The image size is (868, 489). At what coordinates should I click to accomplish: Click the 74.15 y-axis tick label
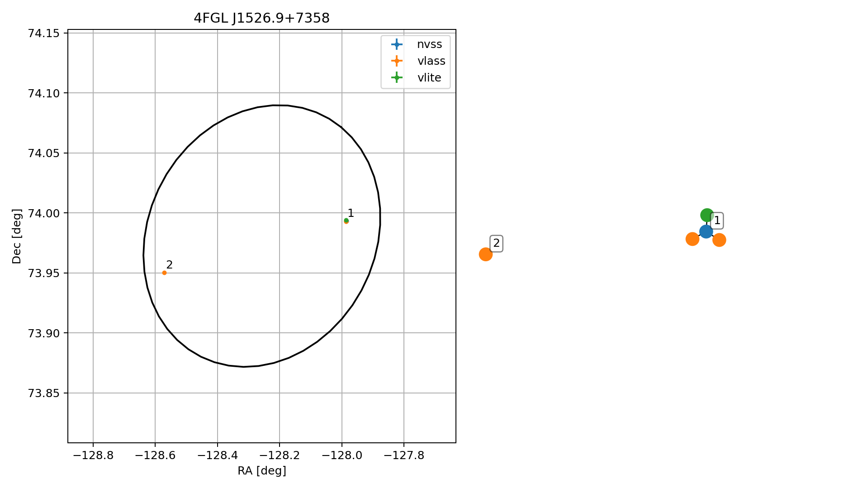pyautogui.click(x=43, y=34)
